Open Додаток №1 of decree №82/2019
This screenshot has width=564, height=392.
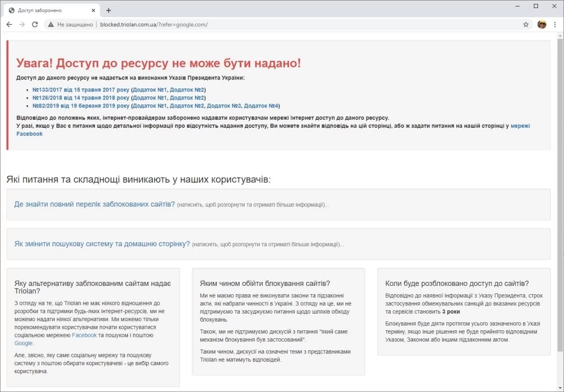point(150,106)
